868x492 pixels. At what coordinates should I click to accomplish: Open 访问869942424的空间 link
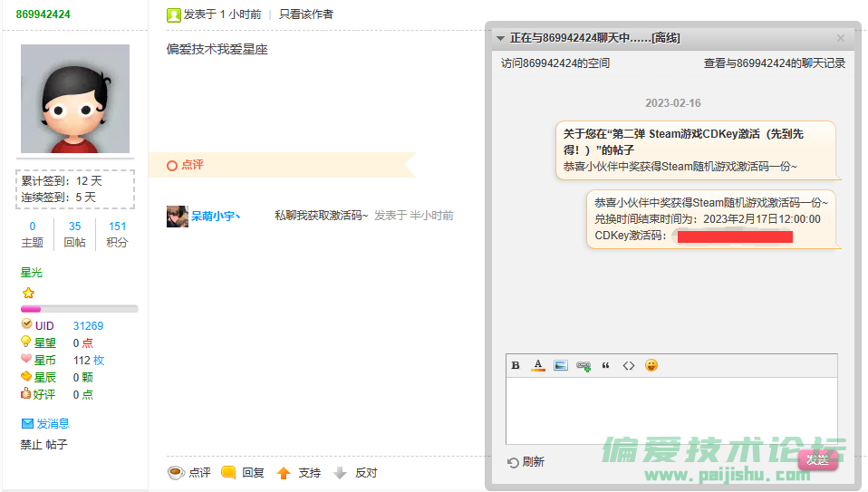[x=555, y=63]
